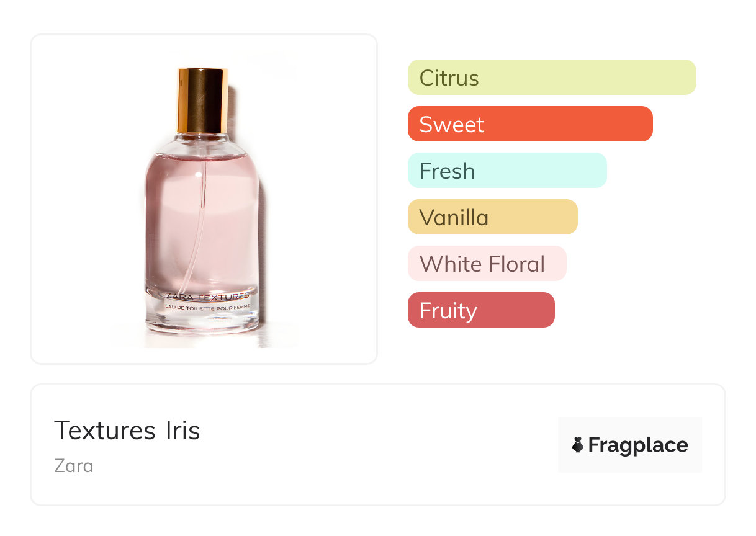The width and height of the screenshot is (756, 536).
Task: Click the Fragplace perfume-bottle logo icon
Action: (578, 445)
